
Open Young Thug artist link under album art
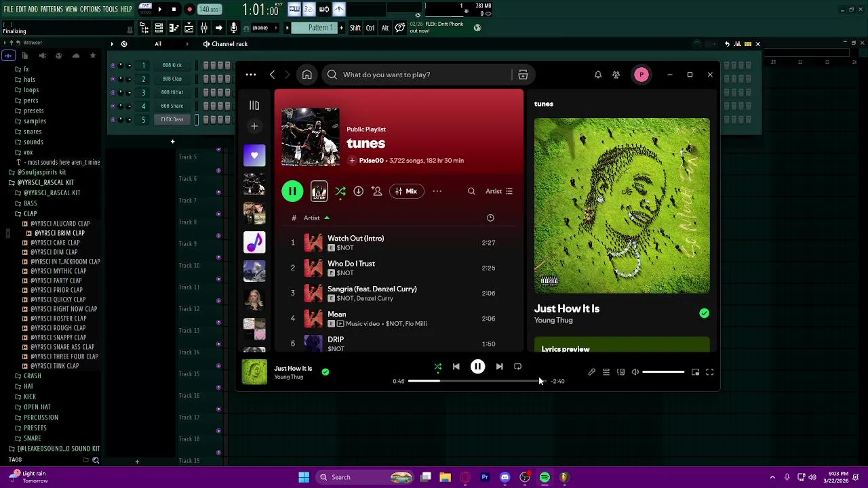pos(553,321)
